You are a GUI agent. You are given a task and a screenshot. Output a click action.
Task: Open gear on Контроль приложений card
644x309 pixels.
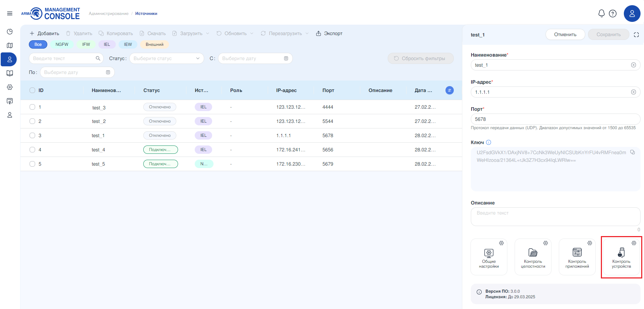point(590,243)
